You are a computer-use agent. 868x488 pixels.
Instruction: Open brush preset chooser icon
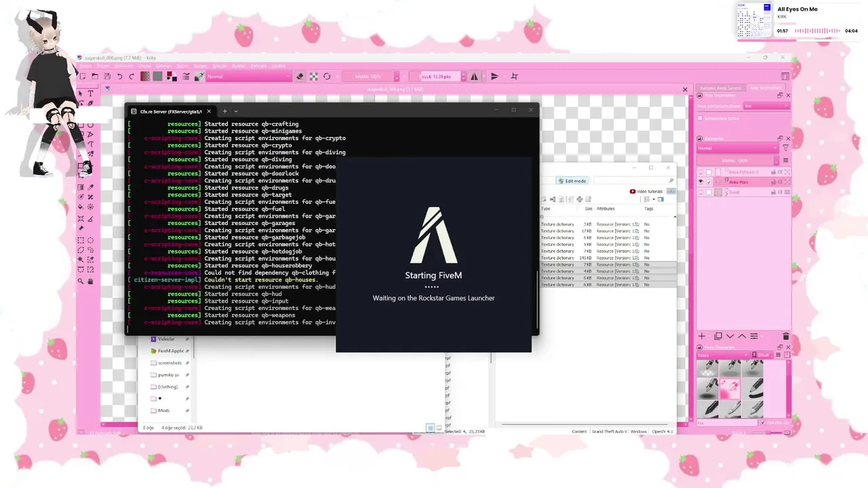tap(199, 76)
